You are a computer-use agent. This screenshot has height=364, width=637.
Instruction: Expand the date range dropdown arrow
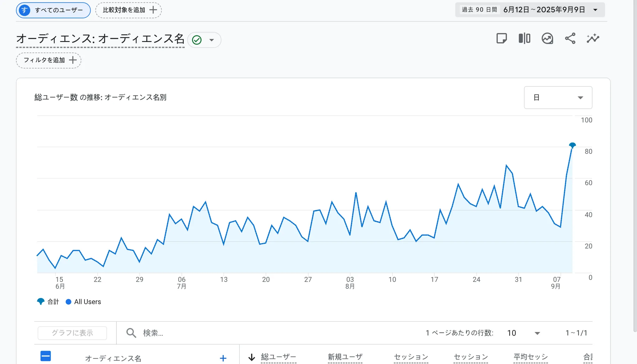[x=595, y=10]
